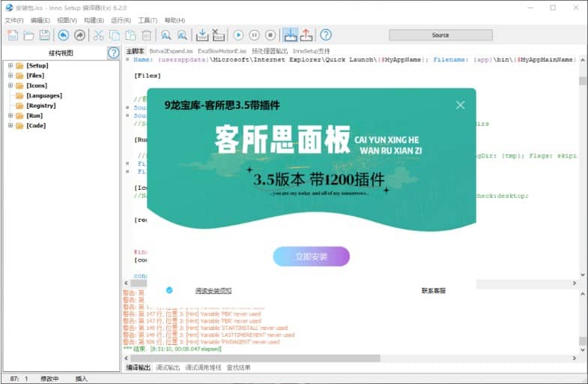Click the Redo forward arrow icon

[x=79, y=35]
